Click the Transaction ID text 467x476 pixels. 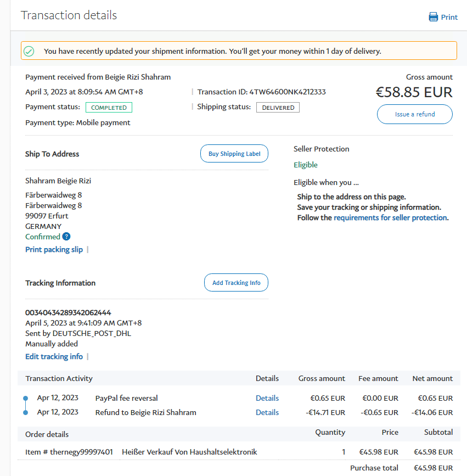tap(261, 92)
